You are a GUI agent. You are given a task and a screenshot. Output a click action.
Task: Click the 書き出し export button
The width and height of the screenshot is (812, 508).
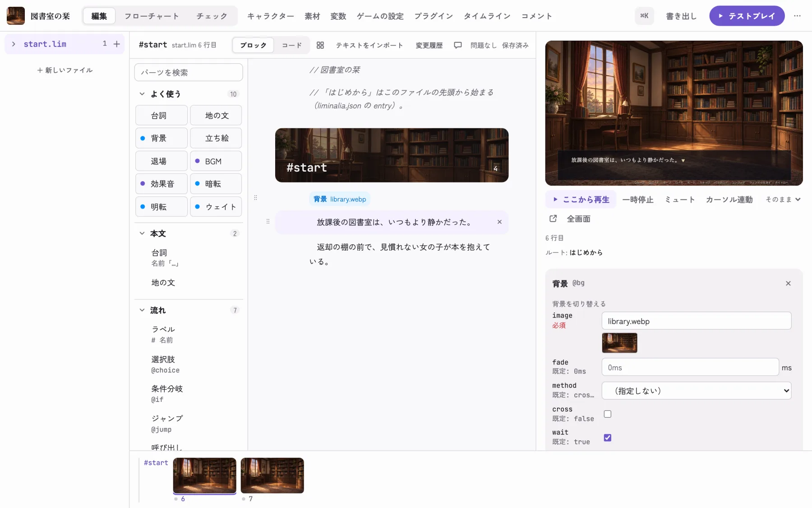click(681, 16)
